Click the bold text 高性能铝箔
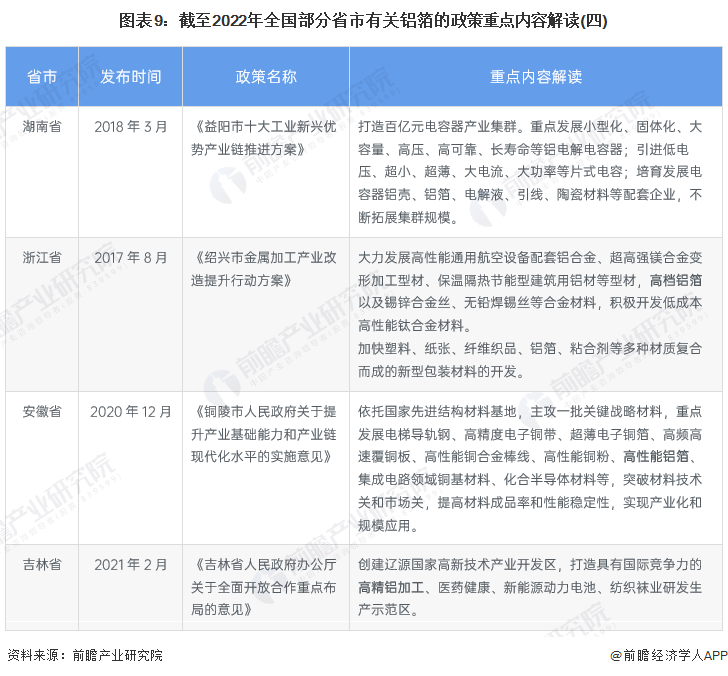Viewport: 728px width, 676px height. point(656,456)
